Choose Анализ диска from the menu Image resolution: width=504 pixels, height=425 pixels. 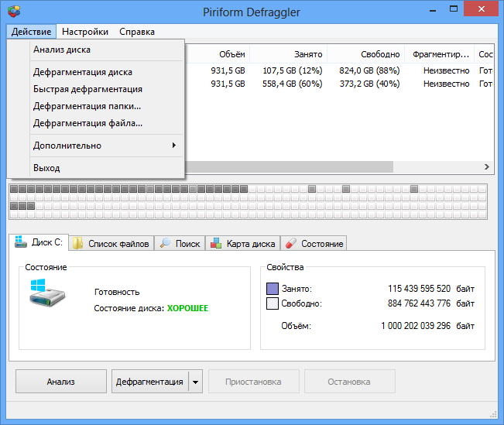[96, 50]
